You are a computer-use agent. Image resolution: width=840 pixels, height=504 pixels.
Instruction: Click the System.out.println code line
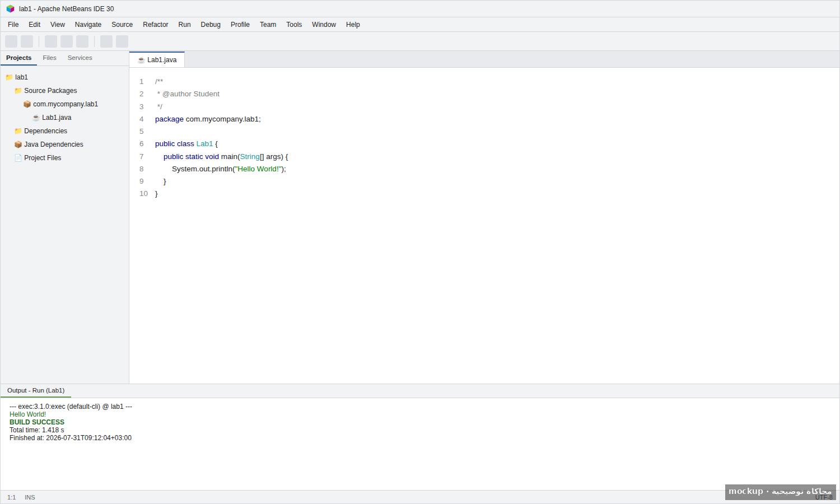coord(229,169)
